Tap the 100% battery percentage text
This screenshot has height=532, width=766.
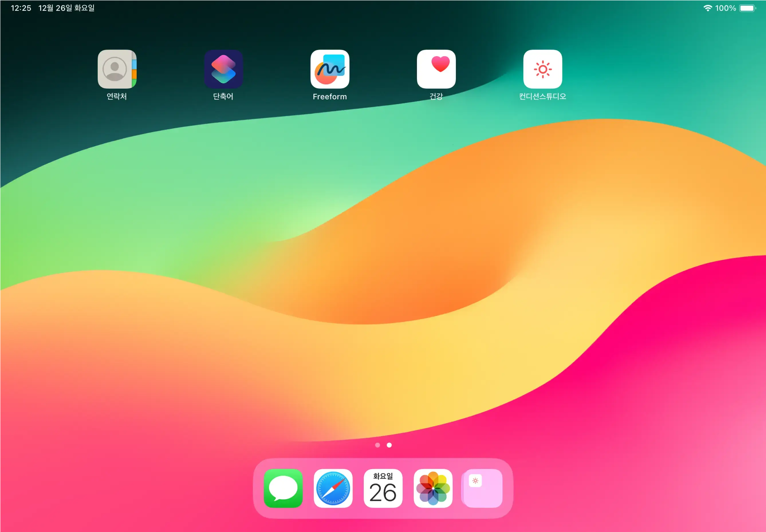click(726, 8)
